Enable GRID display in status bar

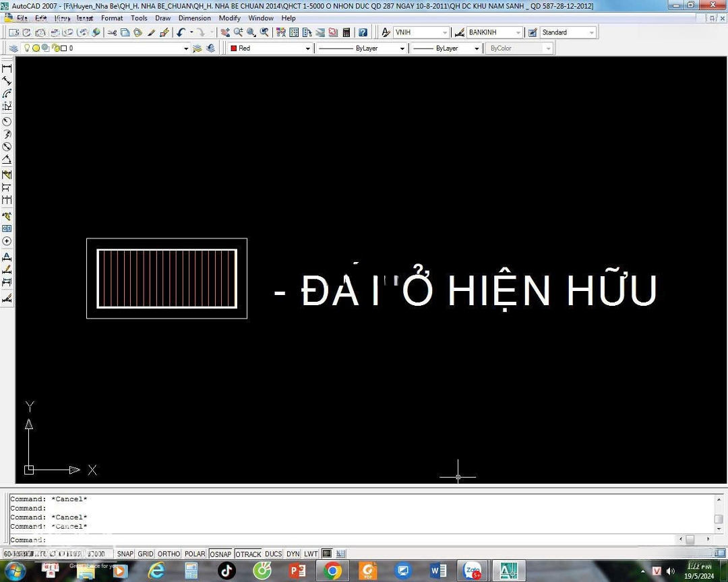tap(146, 554)
